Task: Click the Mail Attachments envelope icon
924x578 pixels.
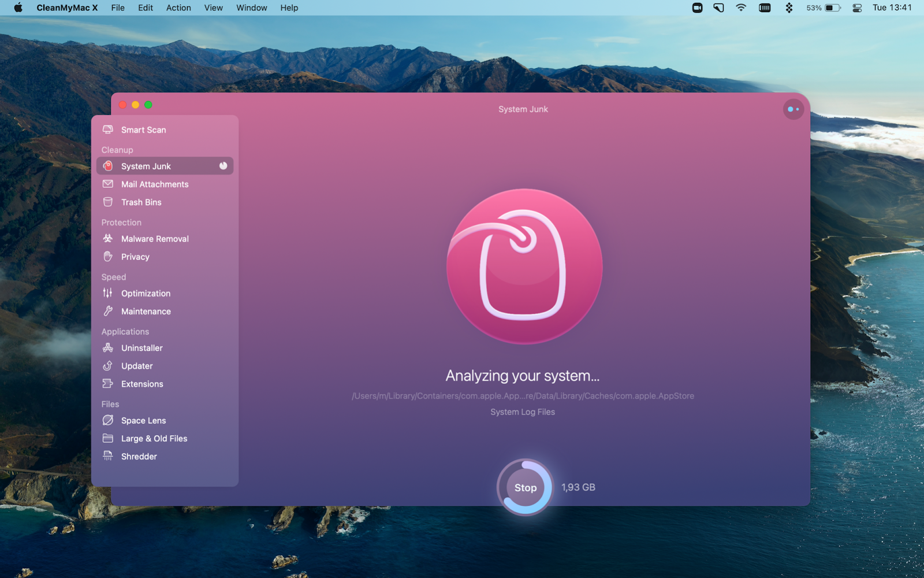Action: (x=108, y=184)
